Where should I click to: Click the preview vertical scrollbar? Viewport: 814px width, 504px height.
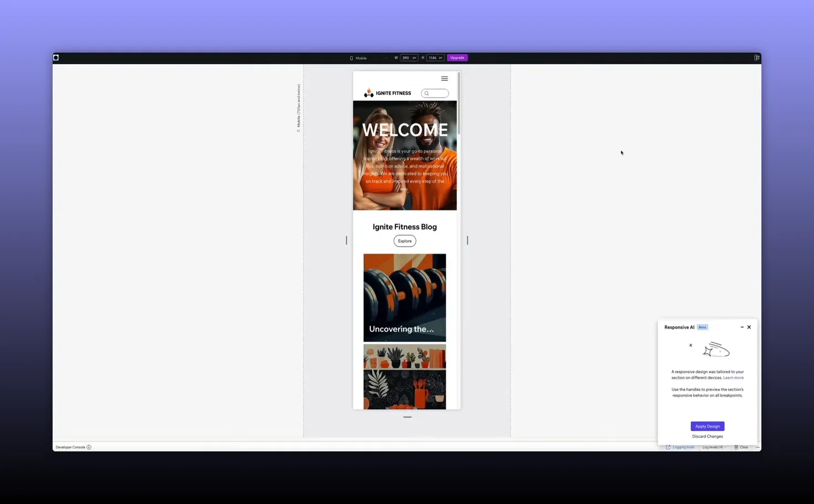tap(459, 103)
